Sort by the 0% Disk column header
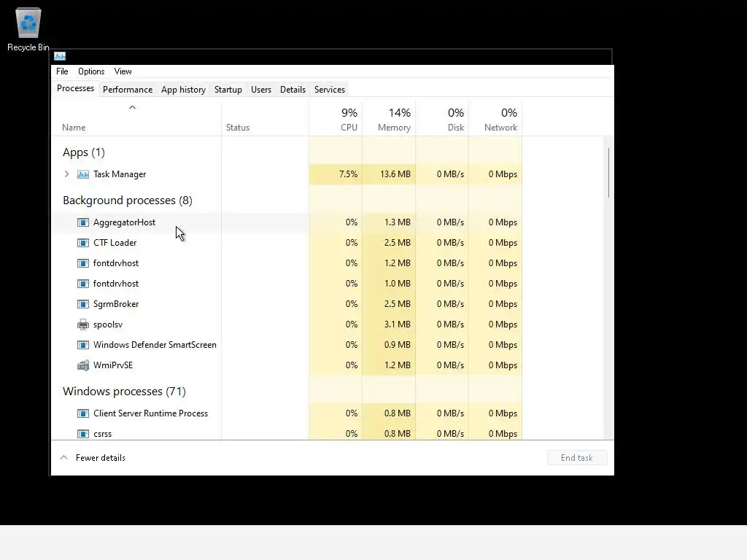This screenshot has width=747, height=560. (442, 119)
